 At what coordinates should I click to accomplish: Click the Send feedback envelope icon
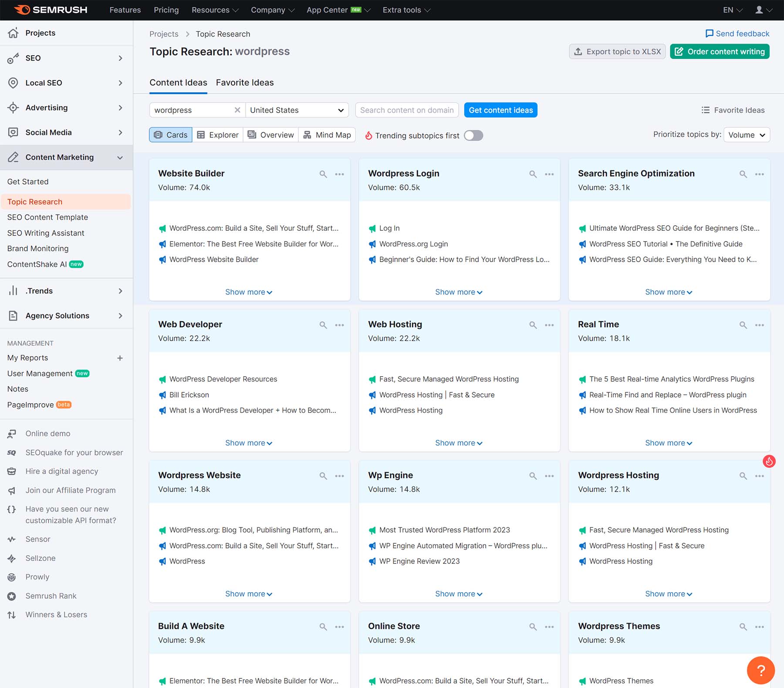click(x=710, y=34)
